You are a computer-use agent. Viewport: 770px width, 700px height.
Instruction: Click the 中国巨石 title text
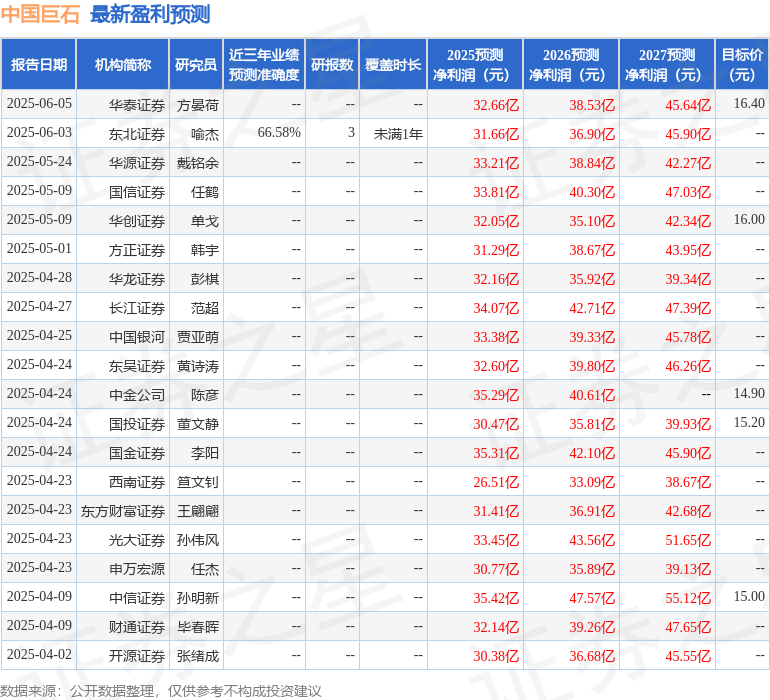[x=40, y=14]
